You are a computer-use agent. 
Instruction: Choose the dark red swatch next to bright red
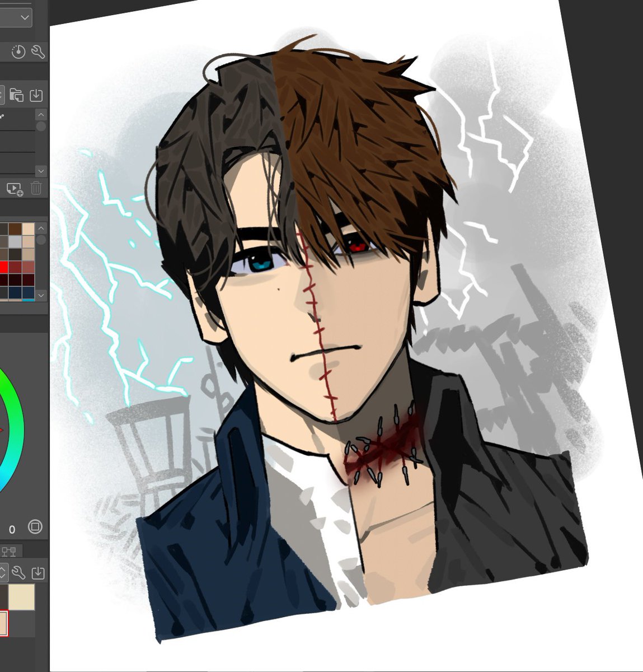pos(15,267)
